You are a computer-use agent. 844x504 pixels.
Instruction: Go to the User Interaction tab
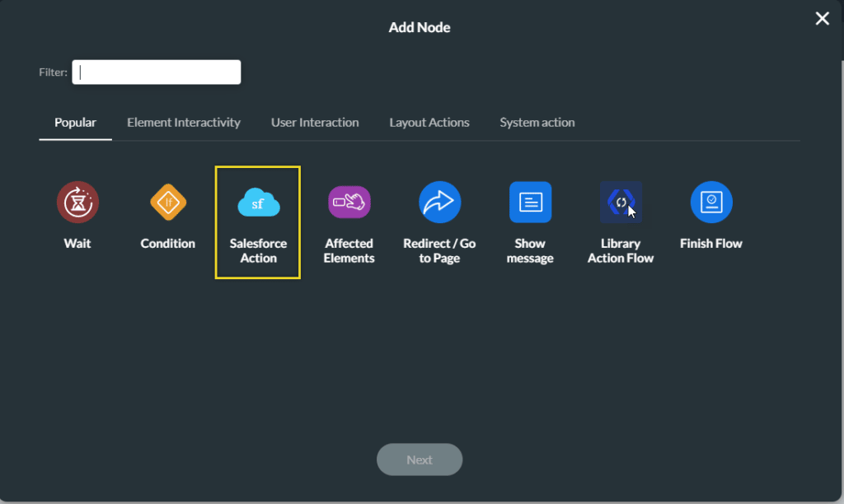click(315, 123)
